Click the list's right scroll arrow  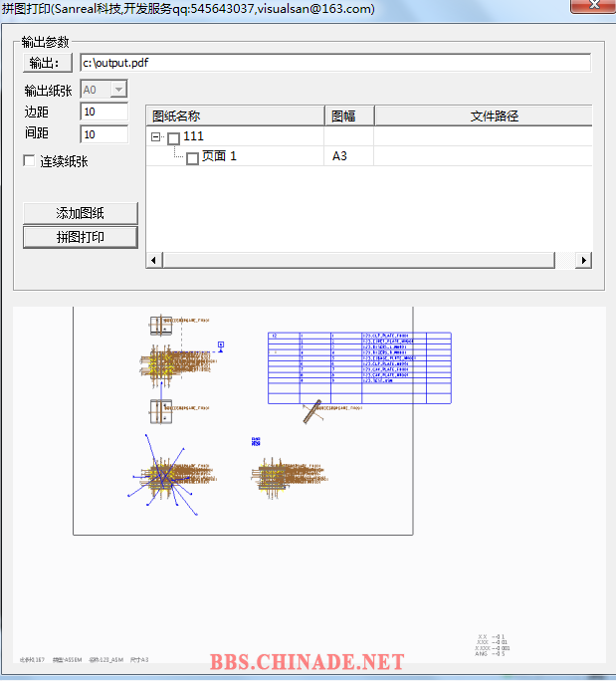(x=583, y=260)
